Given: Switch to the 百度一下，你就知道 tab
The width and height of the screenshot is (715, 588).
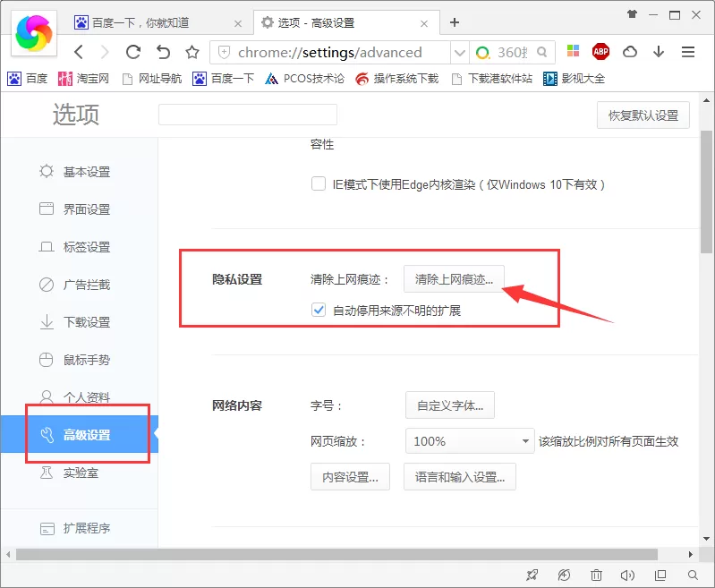Looking at the screenshot, I should coord(159,22).
